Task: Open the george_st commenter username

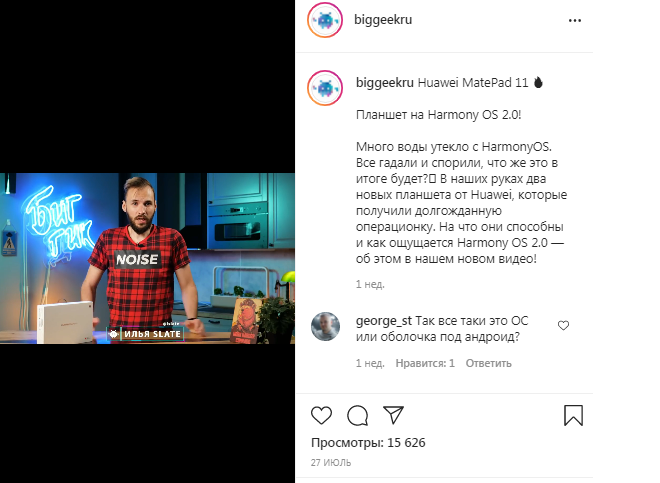Action: (384, 321)
